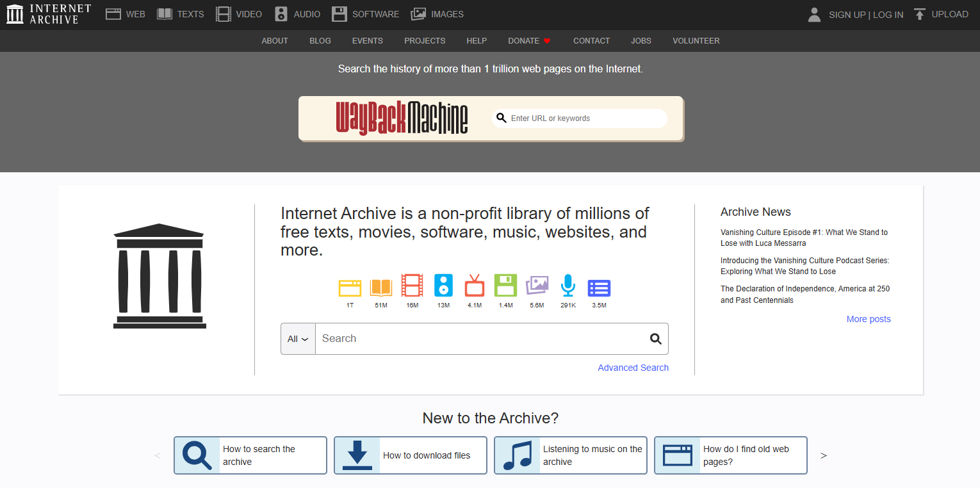Screen dimensions: 980x488
Task: Expand the All media type dropdown
Action: pos(298,339)
